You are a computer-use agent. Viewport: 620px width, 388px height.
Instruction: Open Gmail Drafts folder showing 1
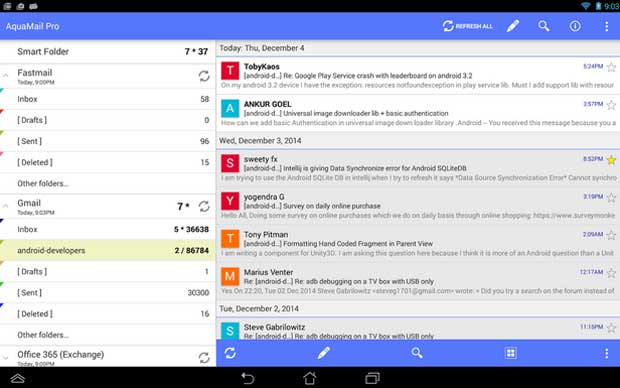pos(108,271)
